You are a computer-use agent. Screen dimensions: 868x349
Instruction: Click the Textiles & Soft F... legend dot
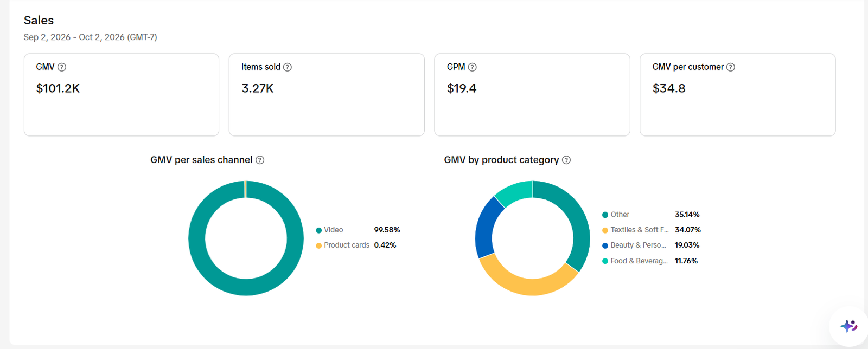point(605,230)
